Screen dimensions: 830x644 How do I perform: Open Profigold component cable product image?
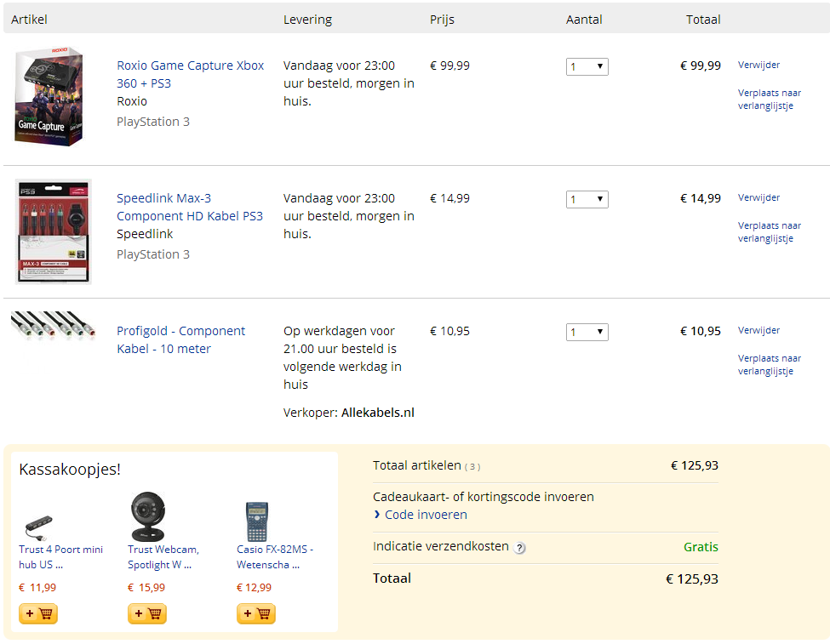tap(53, 324)
